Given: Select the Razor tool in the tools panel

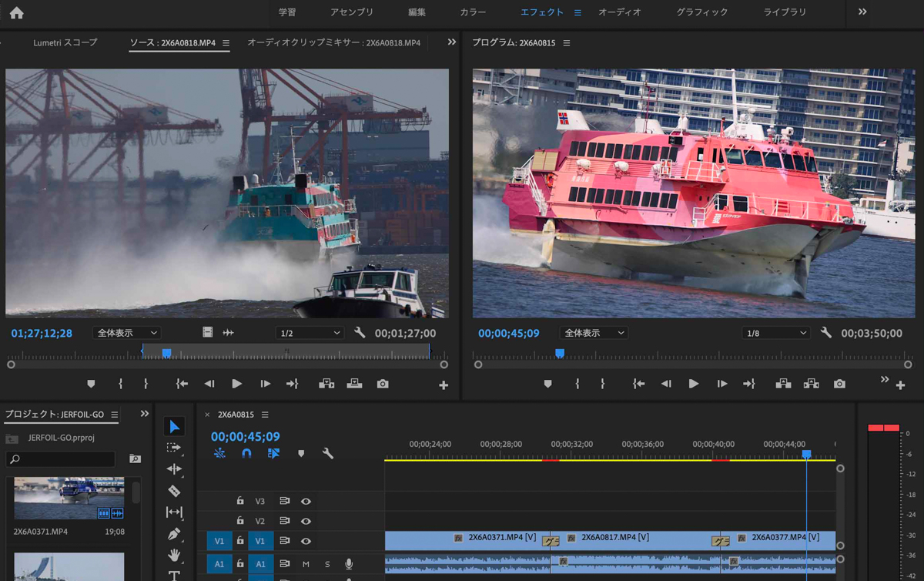Looking at the screenshot, I should tap(174, 491).
